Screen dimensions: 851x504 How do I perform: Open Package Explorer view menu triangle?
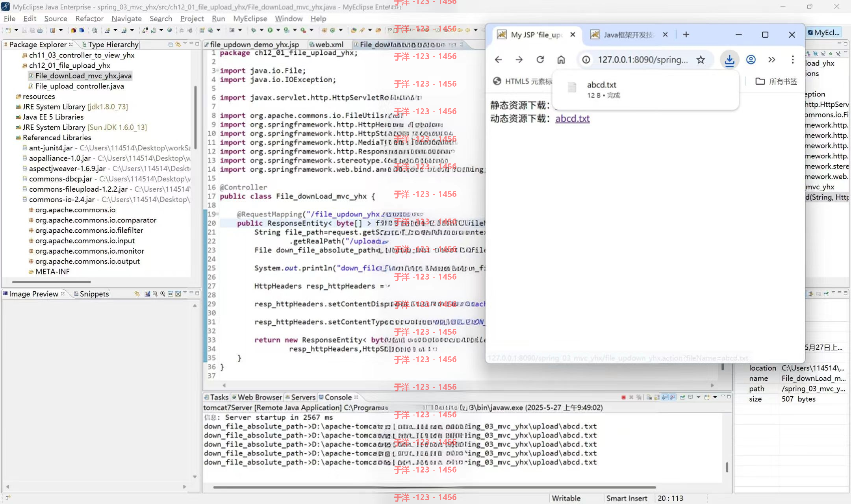click(x=185, y=44)
